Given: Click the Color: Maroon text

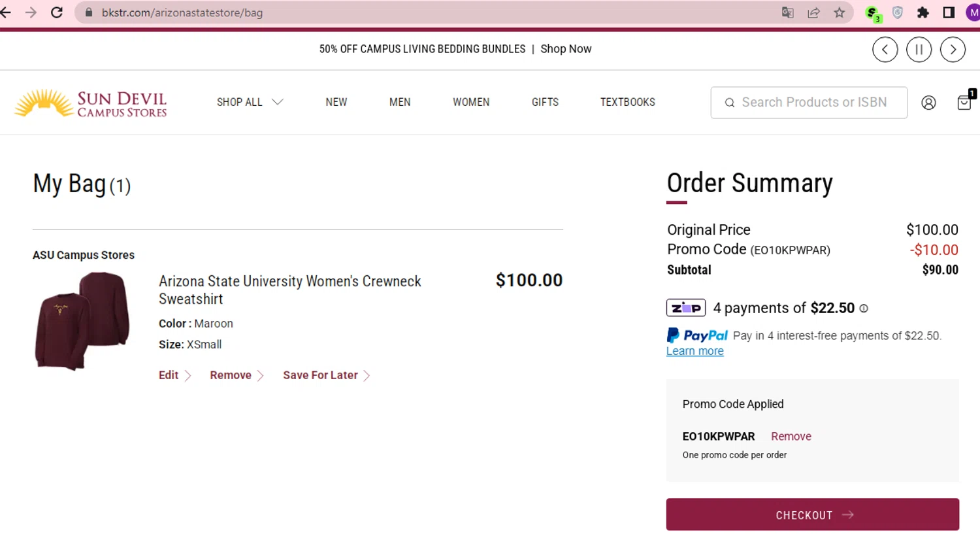Looking at the screenshot, I should point(196,324).
